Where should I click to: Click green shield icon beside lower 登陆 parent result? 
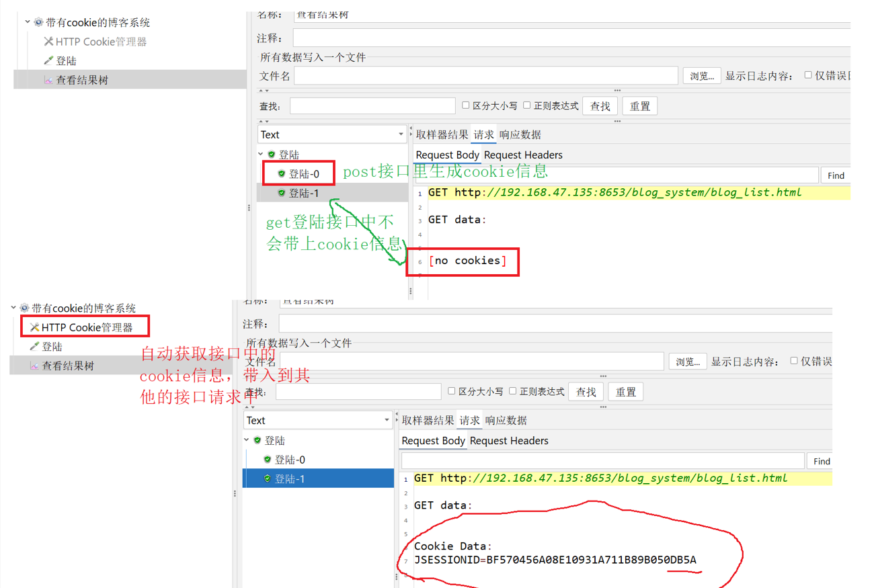click(257, 440)
